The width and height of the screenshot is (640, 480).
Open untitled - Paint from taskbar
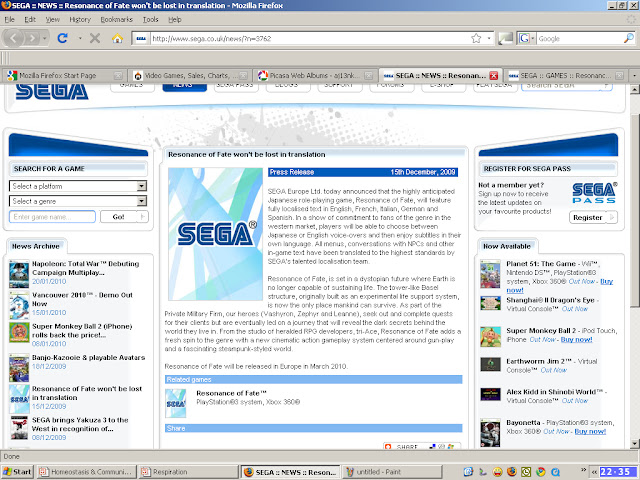[392, 472]
